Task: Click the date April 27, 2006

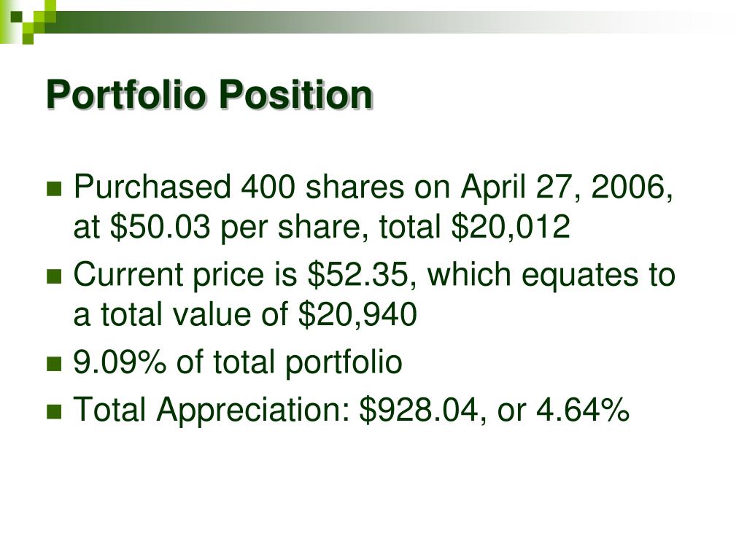Action: coord(567,187)
